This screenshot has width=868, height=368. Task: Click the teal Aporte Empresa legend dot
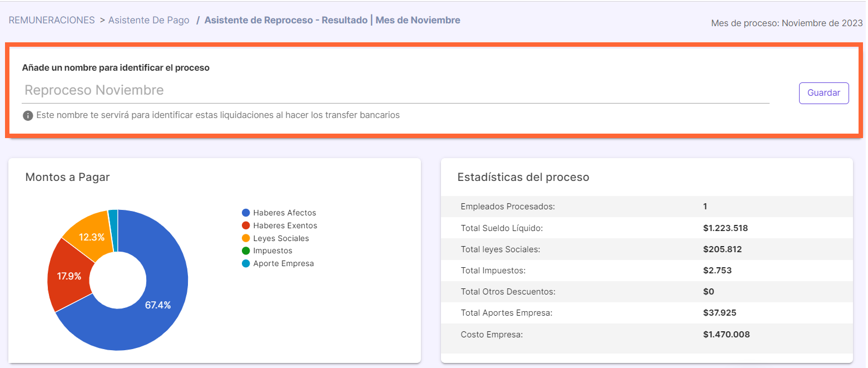(245, 263)
